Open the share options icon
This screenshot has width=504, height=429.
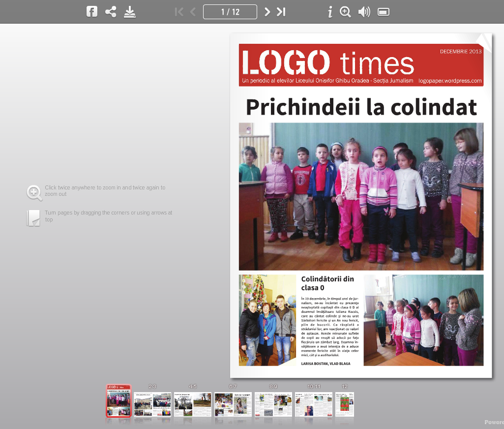(111, 12)
